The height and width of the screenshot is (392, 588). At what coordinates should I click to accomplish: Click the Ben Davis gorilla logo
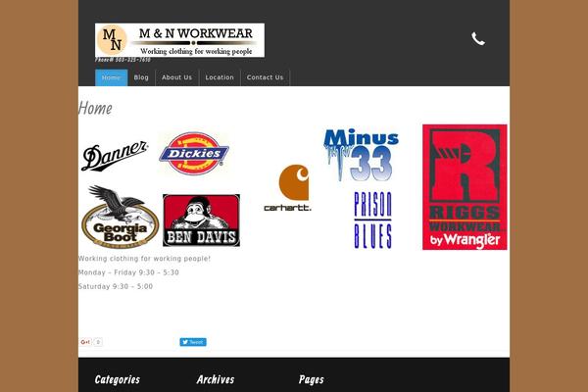tap(201, 220)
